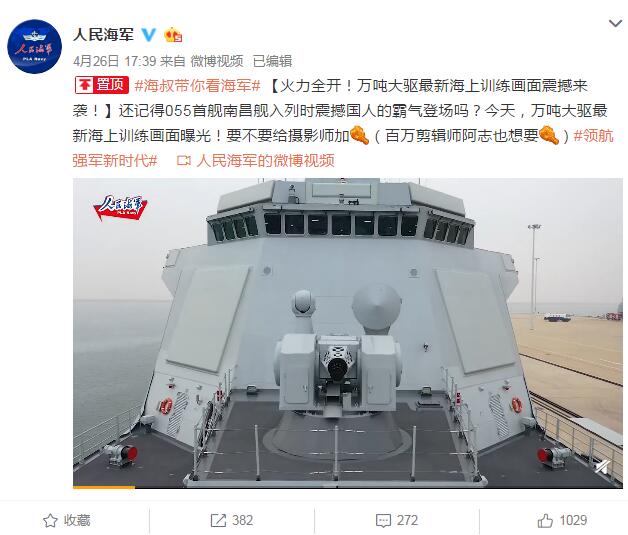Open 人民海军的微博视频 video link
This screenshot has width=628, height=535.
point(265,161)
